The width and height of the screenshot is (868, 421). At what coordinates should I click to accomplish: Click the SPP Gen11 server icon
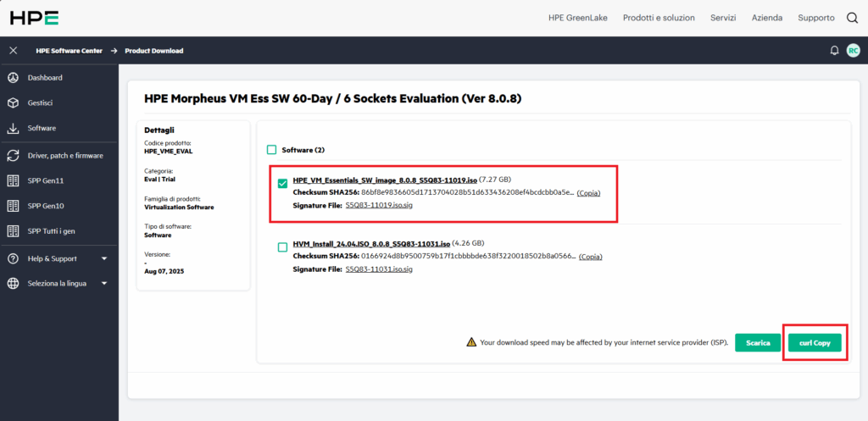coord(14,181)
